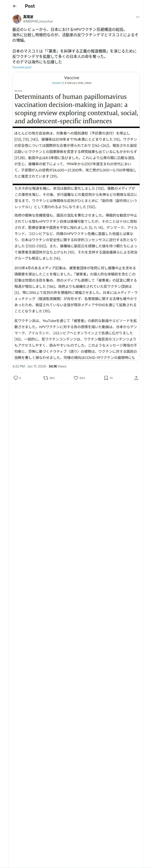Viewport: 152px width, 868px height.
Task: Open the 4:32 PM · Jan 17, 2026 timestamp
Action: (29, 366)
